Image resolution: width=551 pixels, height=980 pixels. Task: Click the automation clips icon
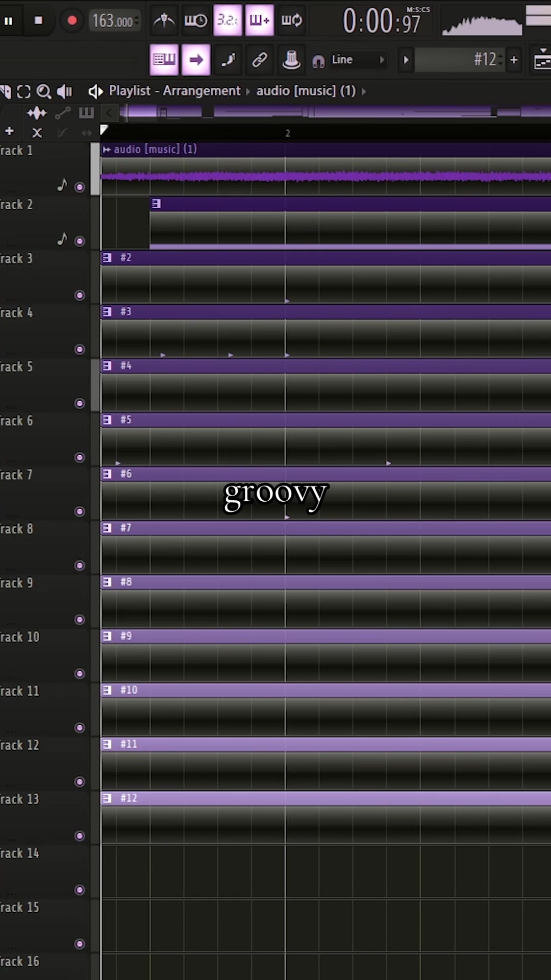pos(63,113)
